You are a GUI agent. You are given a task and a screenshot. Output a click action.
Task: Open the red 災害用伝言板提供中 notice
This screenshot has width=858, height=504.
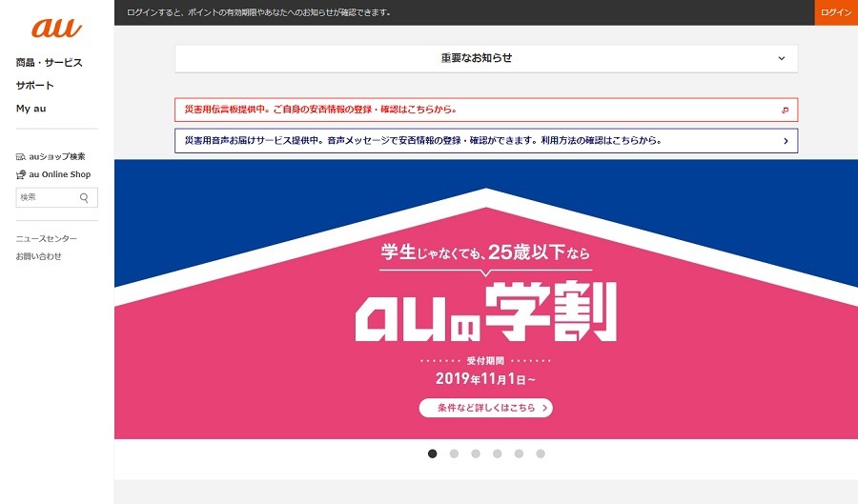[x=486, y=110]
